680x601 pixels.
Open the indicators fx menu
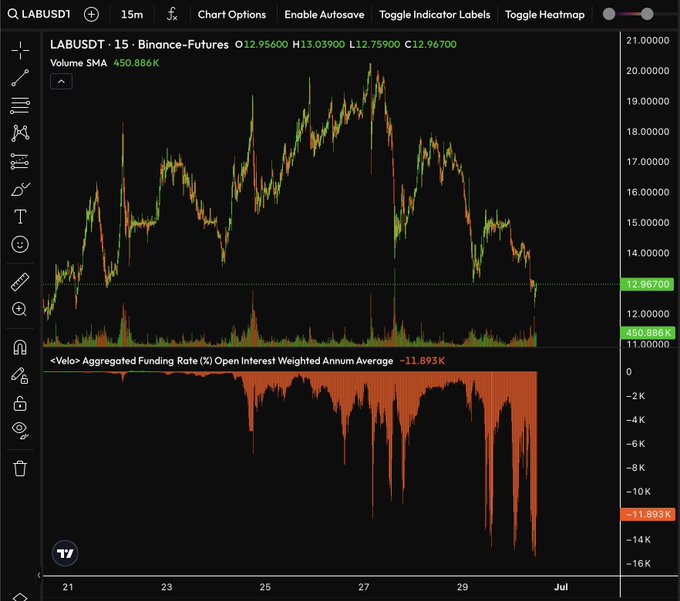pyautogui.click(x=172, y=14)
